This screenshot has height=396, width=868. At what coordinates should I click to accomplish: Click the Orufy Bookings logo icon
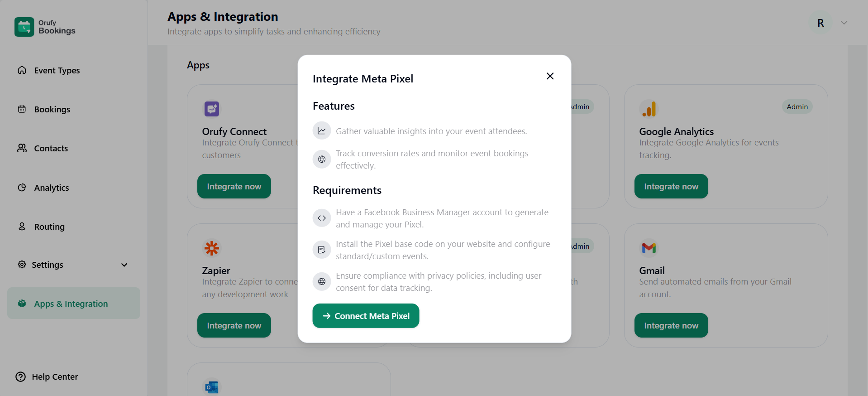(x=24, y=27)
